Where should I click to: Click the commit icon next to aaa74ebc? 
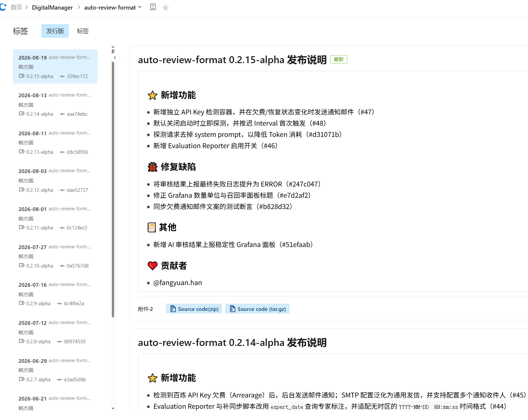coord(62,114)
